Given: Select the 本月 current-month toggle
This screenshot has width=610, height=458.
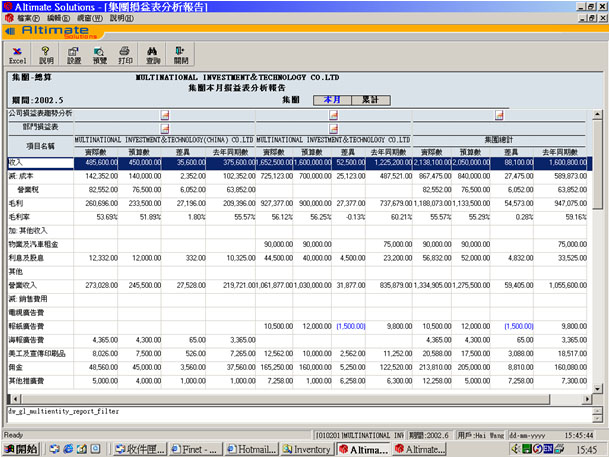Looking at the screenshot, I should point(332,100).
